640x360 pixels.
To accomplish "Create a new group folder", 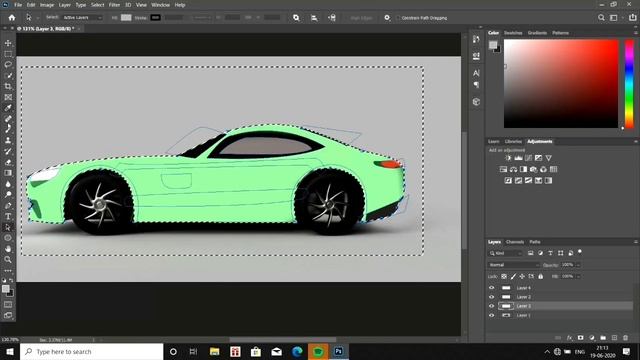I will point(603,338).
